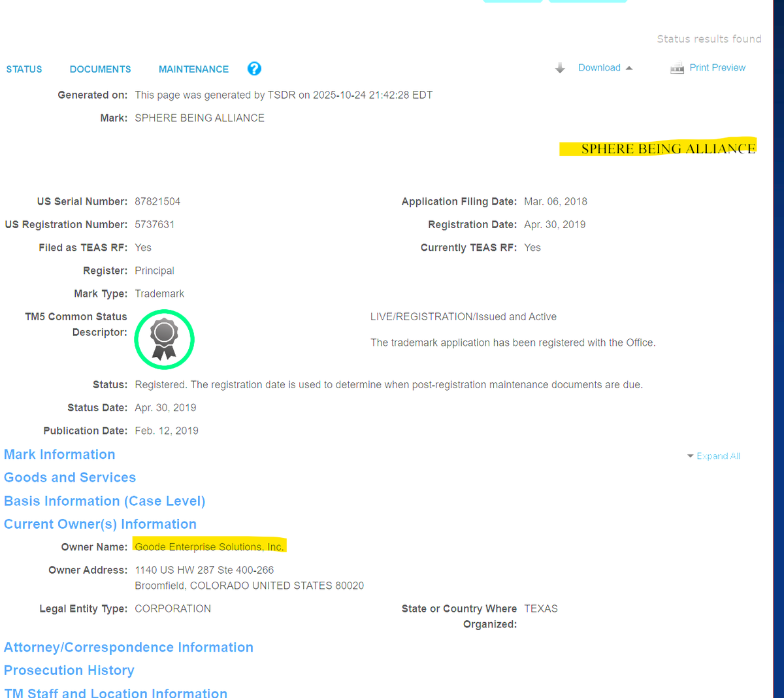This screenshot has width=784, height=698.
Task: Expand the Mark Information section
Action: (x=59, y=454)
